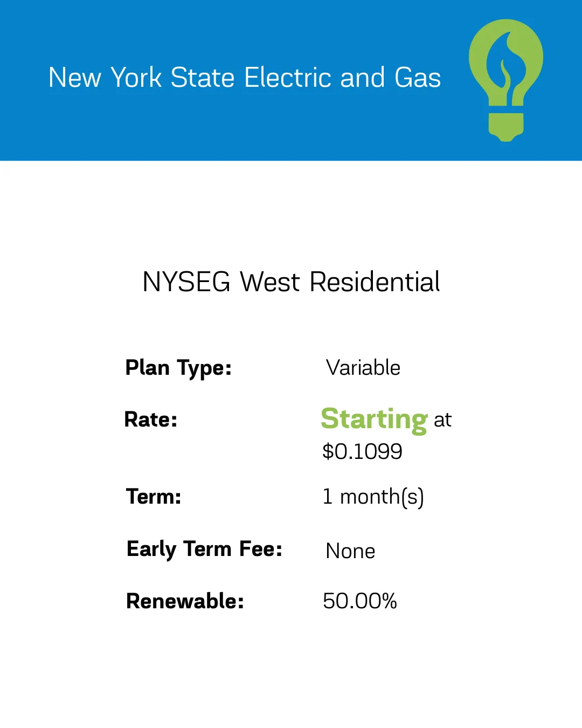This screenshot has height=728, width=582.
Task: Click the None early term fee value
Action: pos(350,551)
